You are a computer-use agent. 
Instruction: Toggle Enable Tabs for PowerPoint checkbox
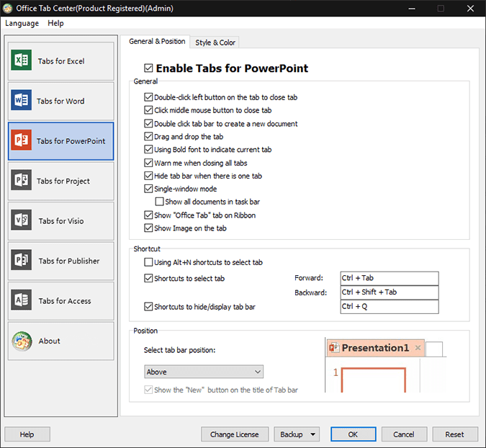click(148, 68)
